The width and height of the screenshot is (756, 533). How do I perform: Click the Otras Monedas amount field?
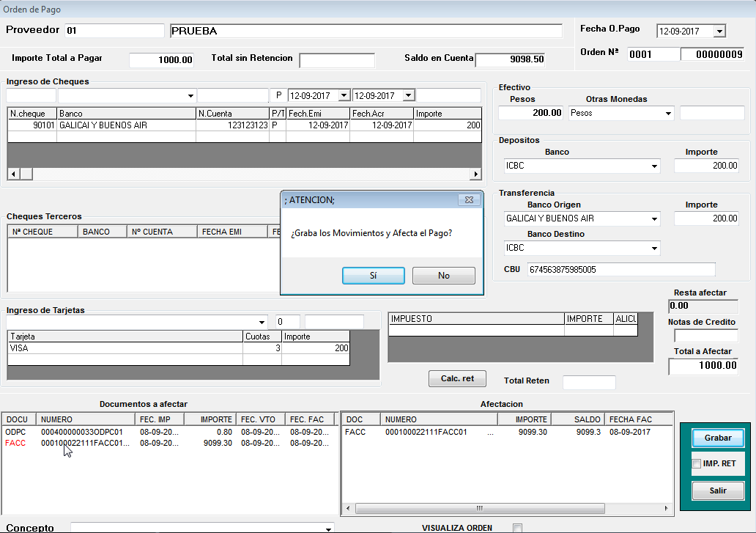[x=712, y=113]
